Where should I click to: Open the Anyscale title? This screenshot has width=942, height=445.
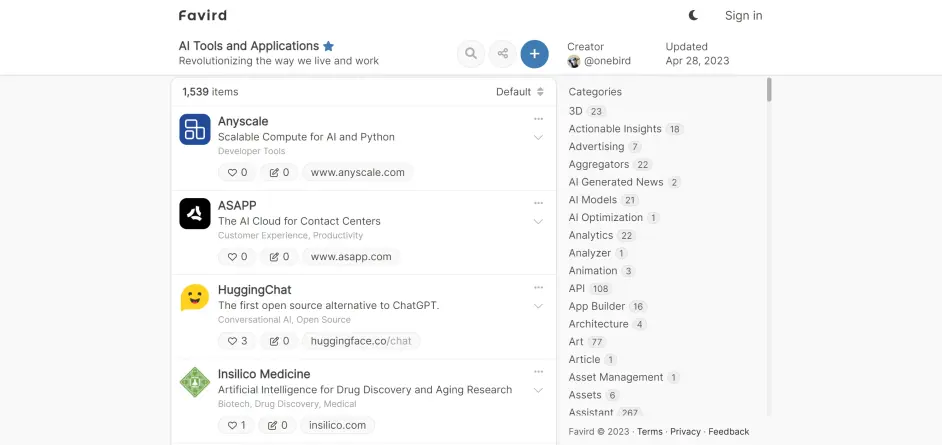pos(243,121)
